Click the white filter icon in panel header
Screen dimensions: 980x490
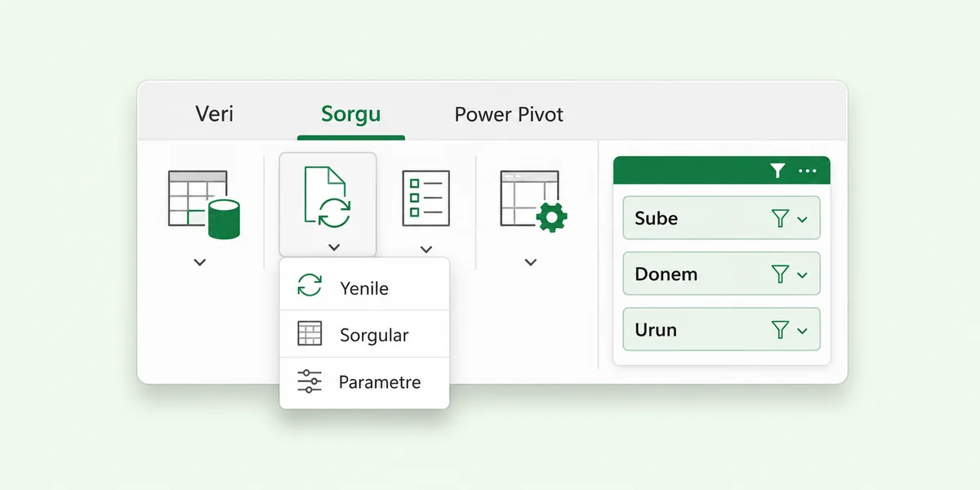coord(777,171)
